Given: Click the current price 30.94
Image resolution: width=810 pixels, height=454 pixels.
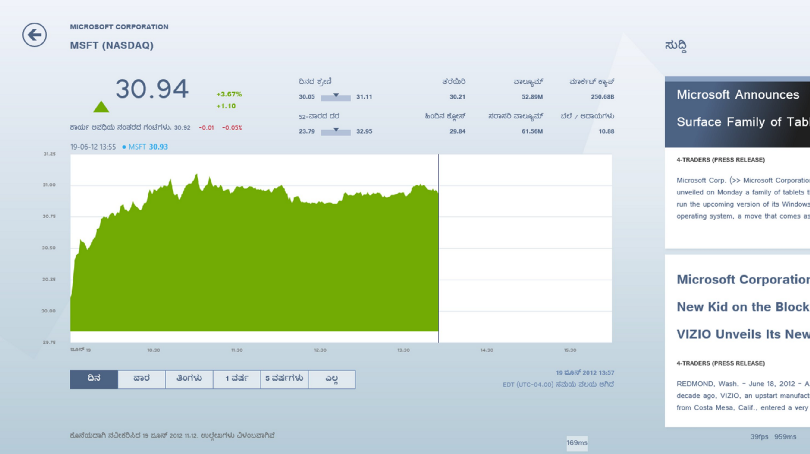Looking at the screenshot, I should pyautogui.click(x=152, y=89).
